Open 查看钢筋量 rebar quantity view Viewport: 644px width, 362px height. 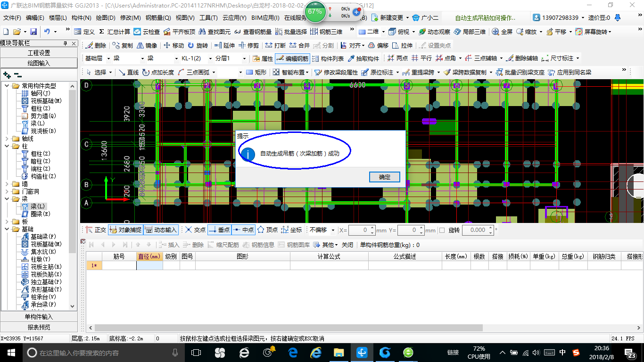(253, 32)
